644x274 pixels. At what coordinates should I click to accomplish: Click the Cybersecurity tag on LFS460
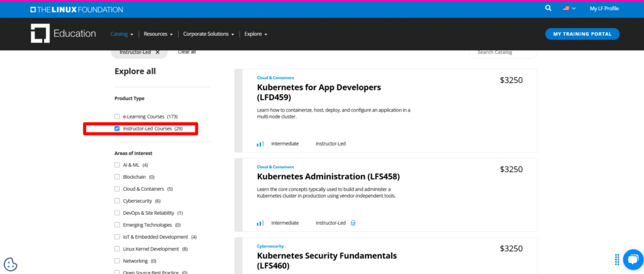270,246
